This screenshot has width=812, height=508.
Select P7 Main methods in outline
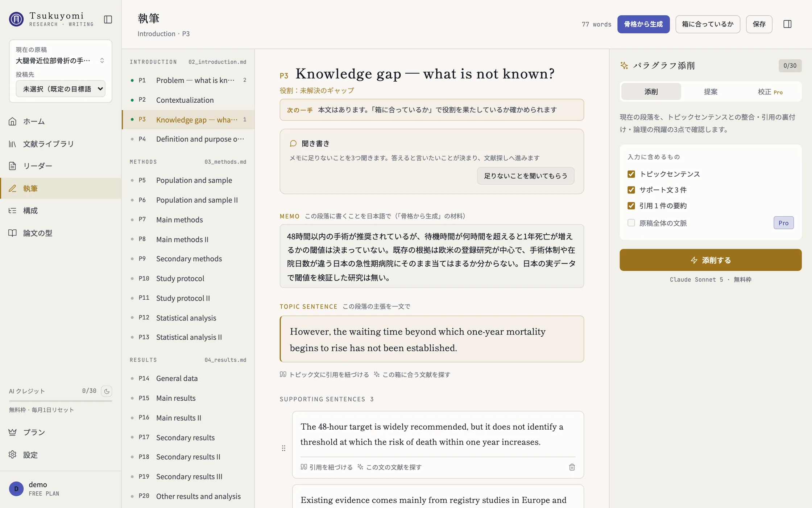188,220
